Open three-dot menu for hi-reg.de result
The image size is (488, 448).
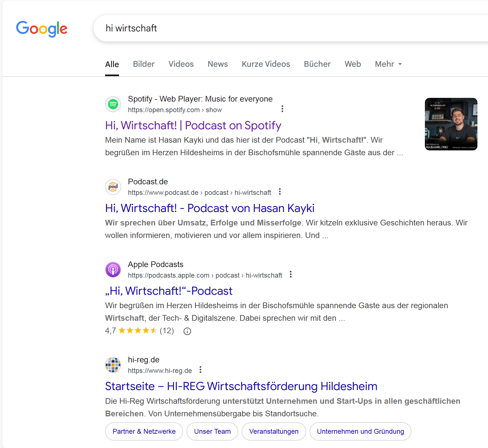click(x=200, y=370)
